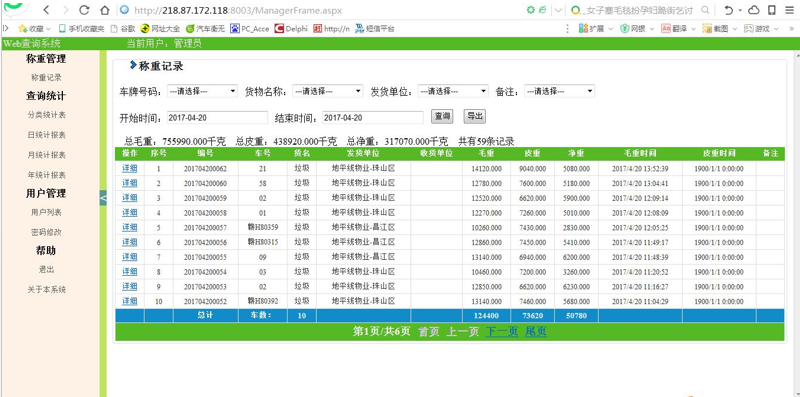Go to browser home page icon
The width and height of the screenshot is (800, 397).
click(x=105, y=10)
